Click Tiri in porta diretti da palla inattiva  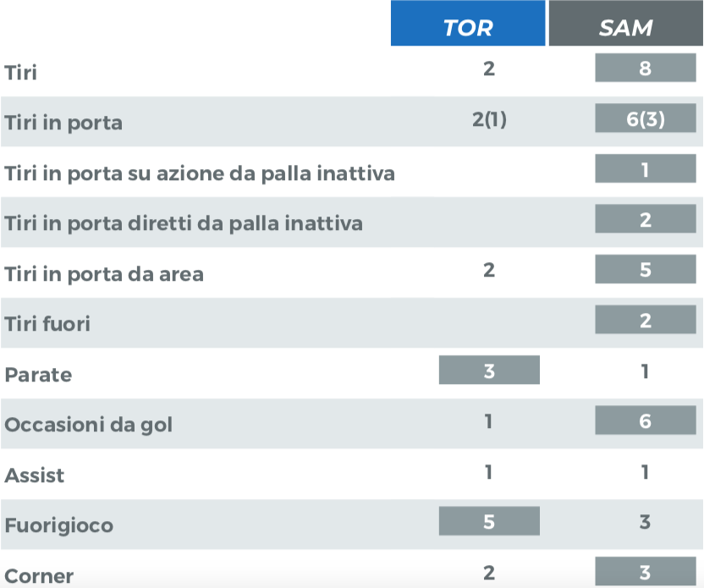(184, 223)
